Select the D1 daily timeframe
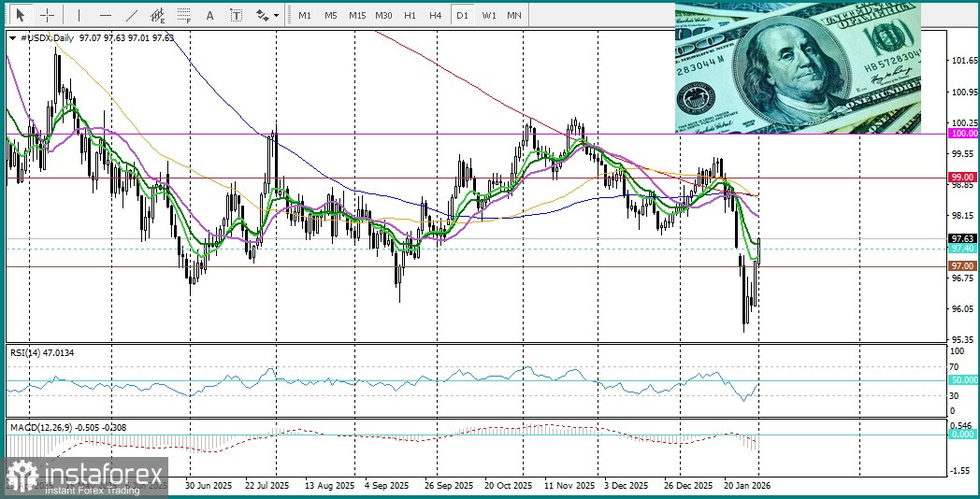The width and height of the screenshot is (980, 499). point(462,15)
